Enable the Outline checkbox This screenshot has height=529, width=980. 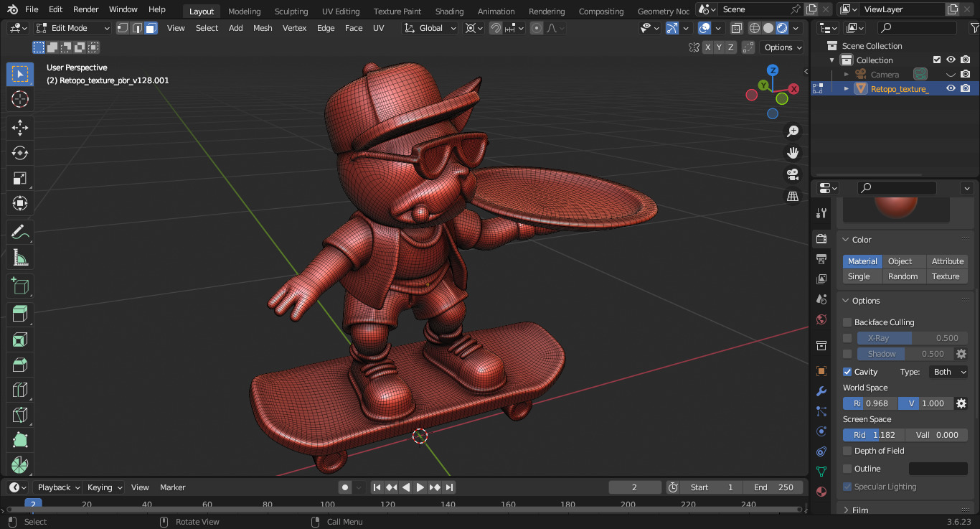pos(847,469)
